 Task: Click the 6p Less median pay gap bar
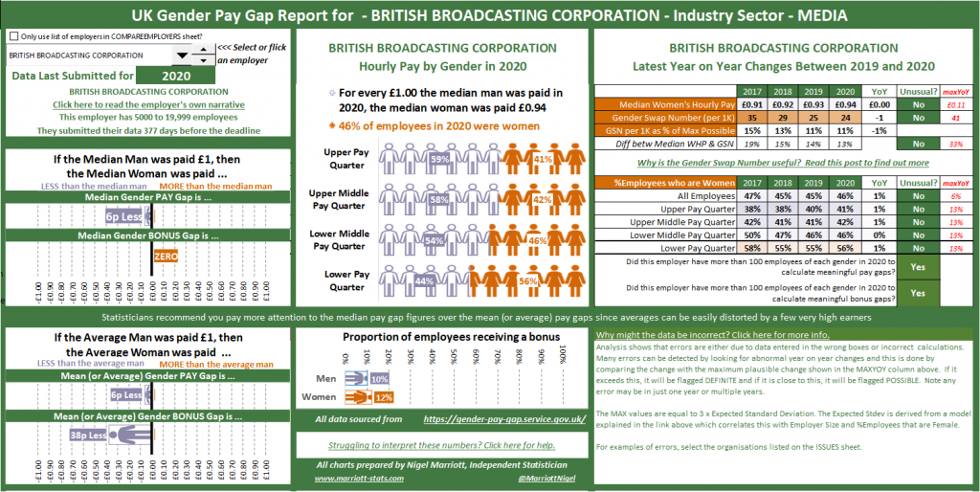(123, 217)
